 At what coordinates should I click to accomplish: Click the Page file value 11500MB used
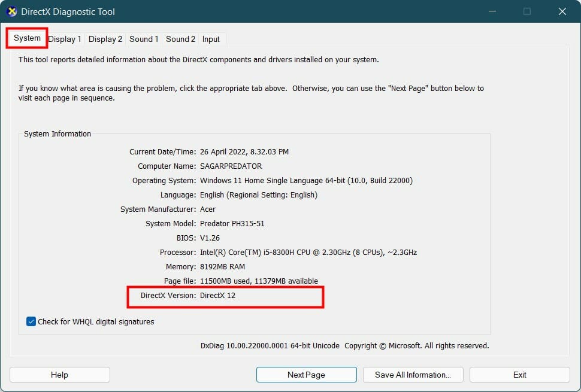[x=259, y=281]
